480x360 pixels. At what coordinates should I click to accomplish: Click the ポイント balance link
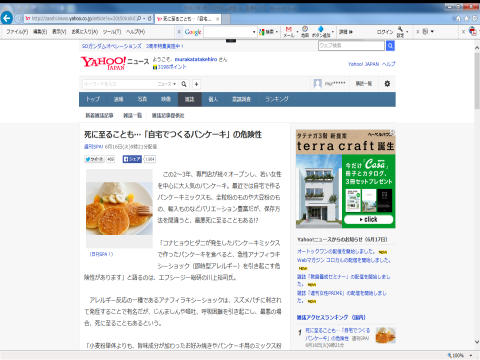(172, 67)
